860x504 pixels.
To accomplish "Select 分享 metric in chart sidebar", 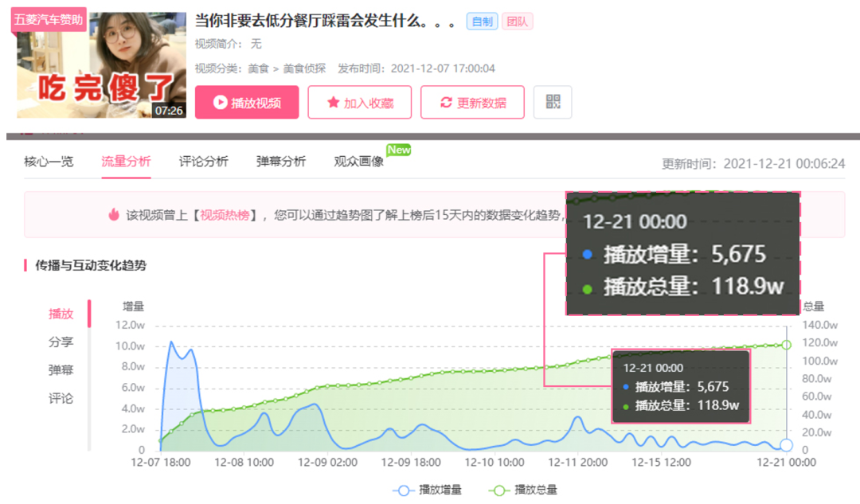I will click(x=61, y=342).
